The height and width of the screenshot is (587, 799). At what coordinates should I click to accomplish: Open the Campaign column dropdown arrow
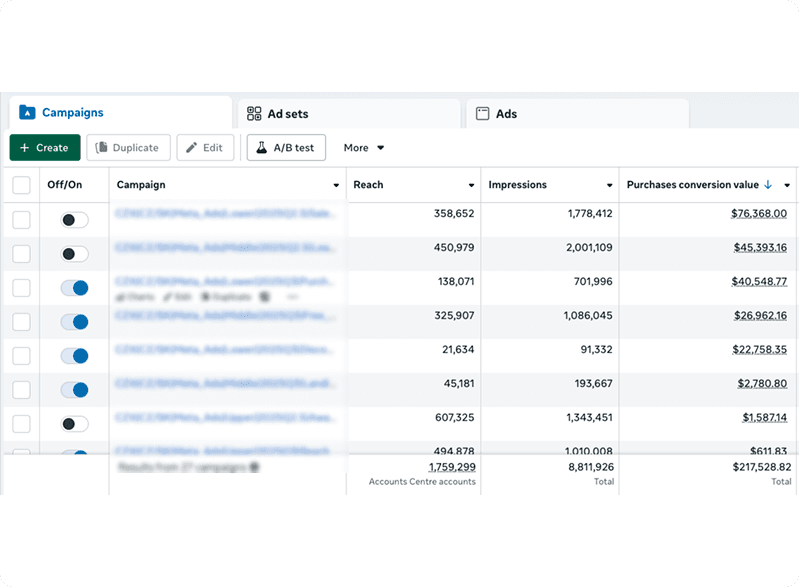click(336, 186)
